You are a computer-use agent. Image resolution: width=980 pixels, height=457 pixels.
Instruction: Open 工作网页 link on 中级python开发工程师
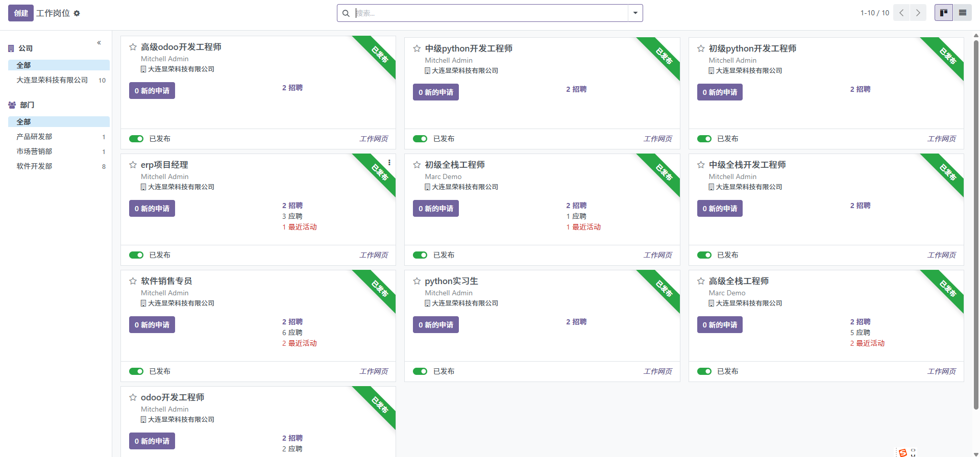click(657, 139)
